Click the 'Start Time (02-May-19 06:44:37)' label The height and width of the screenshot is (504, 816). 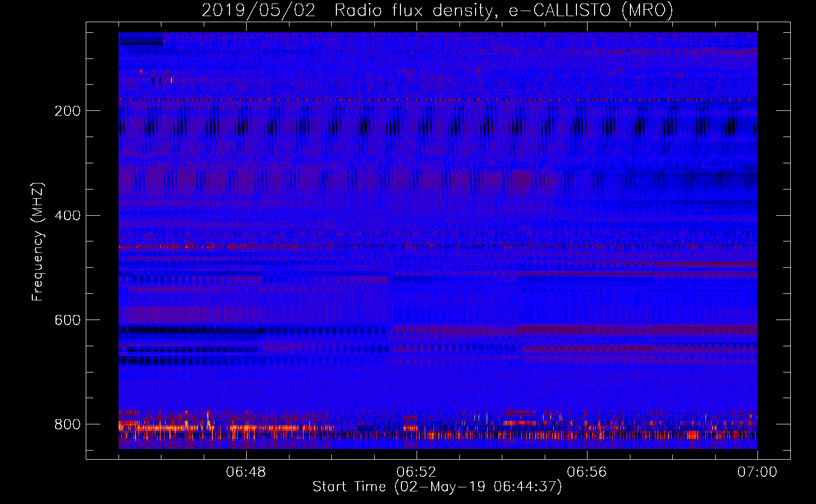click(x=437, y=487)
